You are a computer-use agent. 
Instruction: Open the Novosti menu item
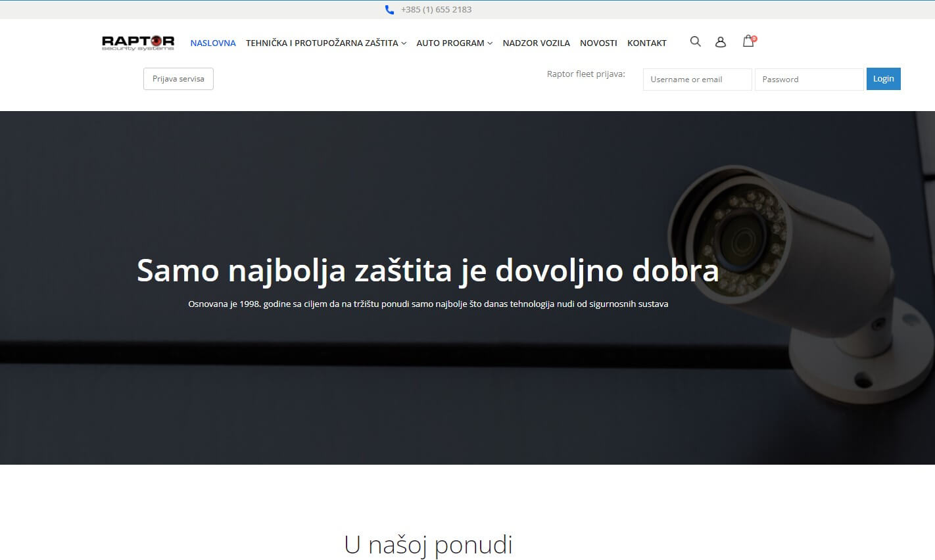[598, 43]
